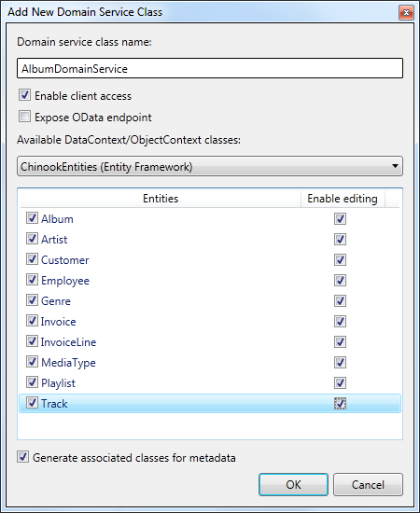
Task: Click the Entities column header
Action: [161, 199]
